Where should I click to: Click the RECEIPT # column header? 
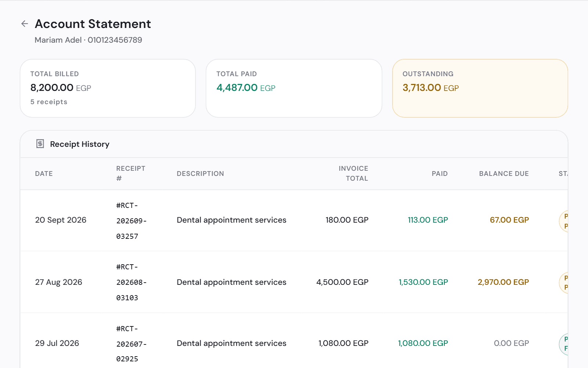131,173
